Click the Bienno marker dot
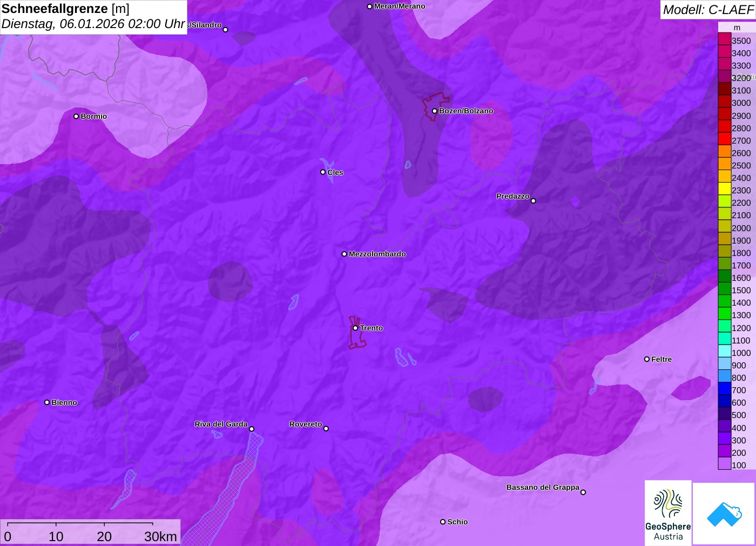This screenshot has width=756, height=546. 47,402
